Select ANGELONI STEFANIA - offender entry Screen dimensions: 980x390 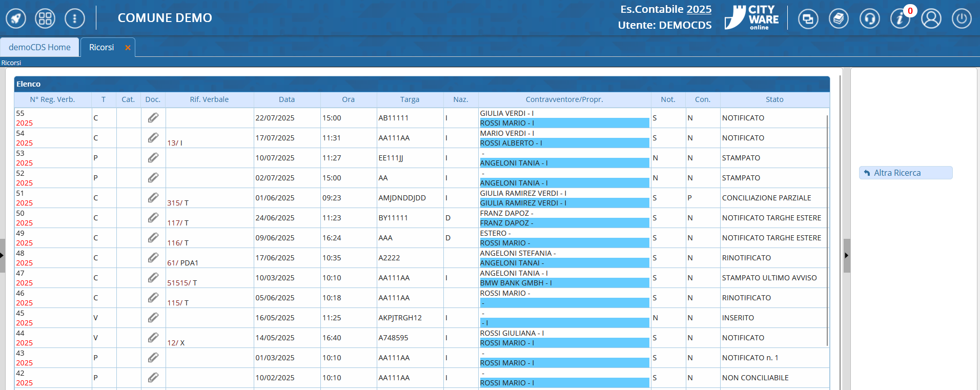tap(518, 253)
